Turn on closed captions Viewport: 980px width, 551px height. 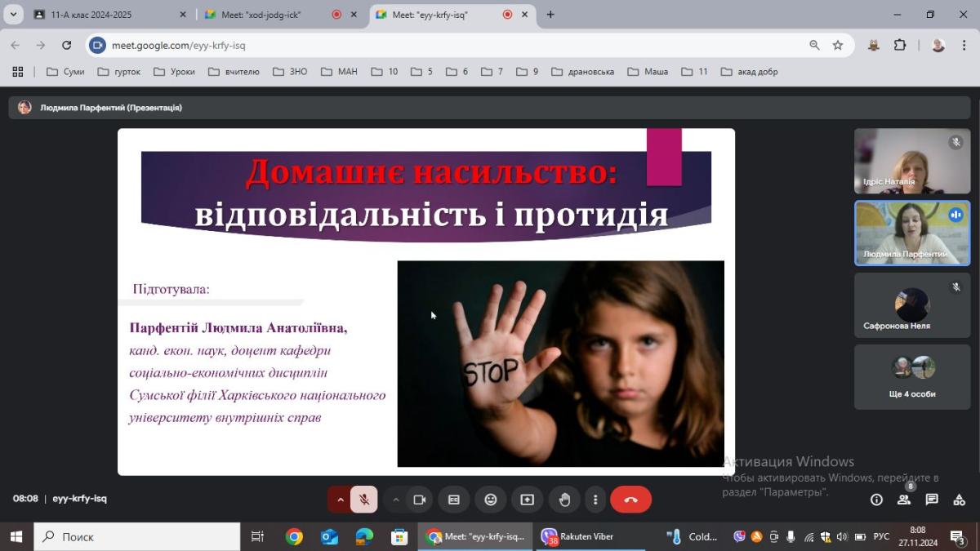[454, 500]
